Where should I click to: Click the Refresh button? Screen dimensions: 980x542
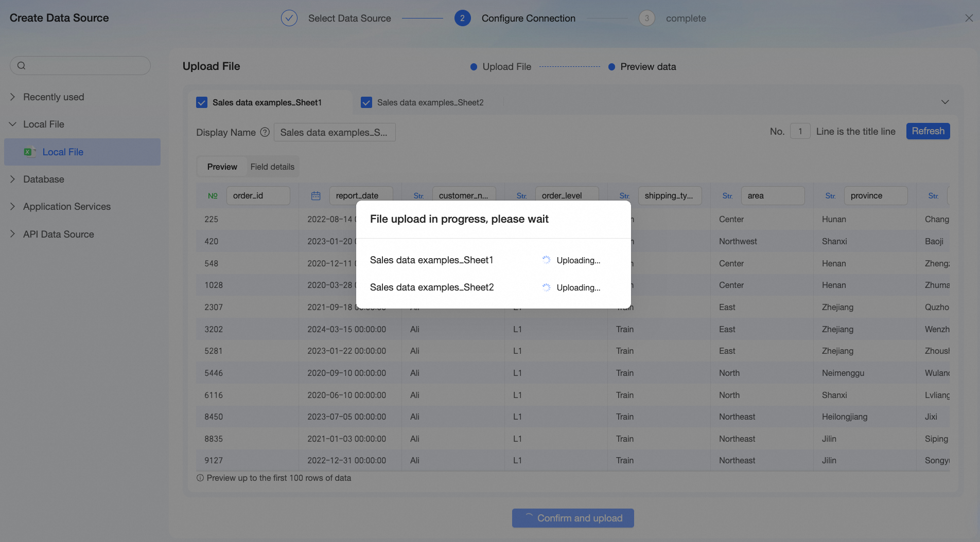pyautogui.click(x=928, y=131)
